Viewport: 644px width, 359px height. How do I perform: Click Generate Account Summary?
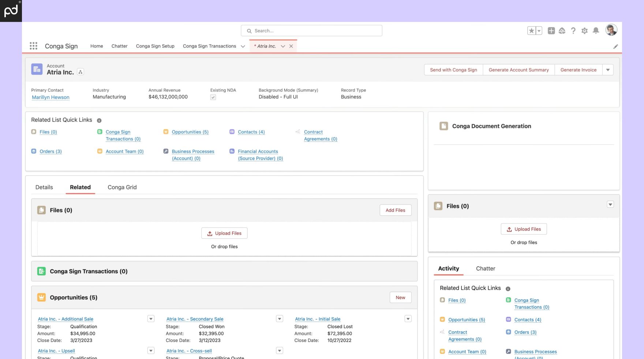click(519, 70)
